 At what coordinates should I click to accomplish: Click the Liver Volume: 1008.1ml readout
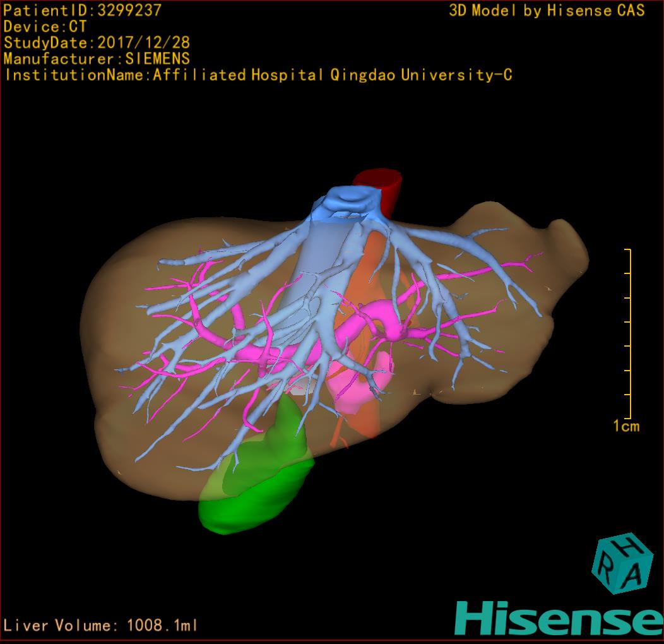tap(100, 625)
